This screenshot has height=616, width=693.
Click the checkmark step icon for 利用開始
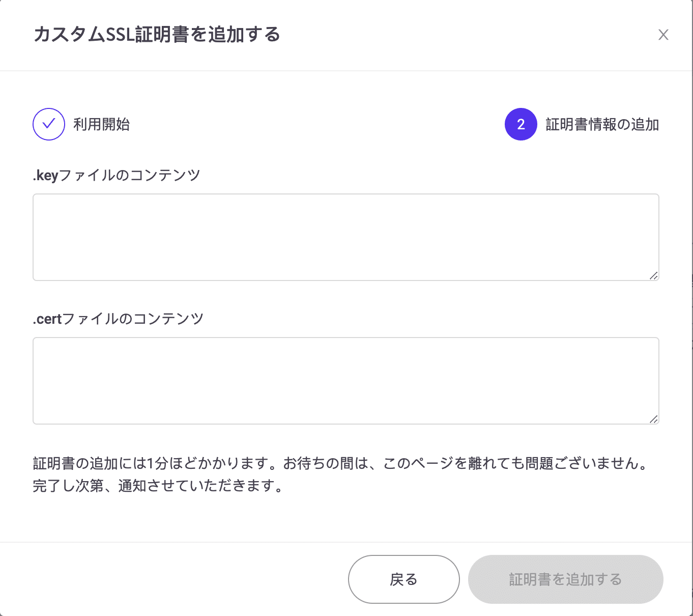point(49,124)
